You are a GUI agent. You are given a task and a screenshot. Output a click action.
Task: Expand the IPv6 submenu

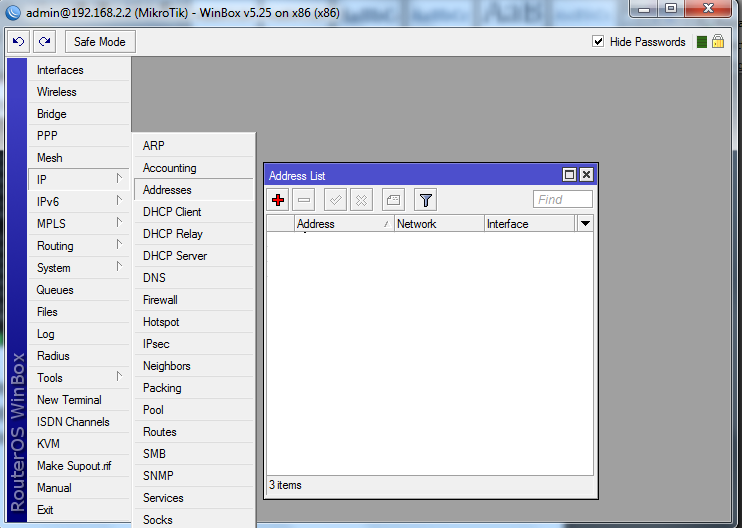coord(119,201)
